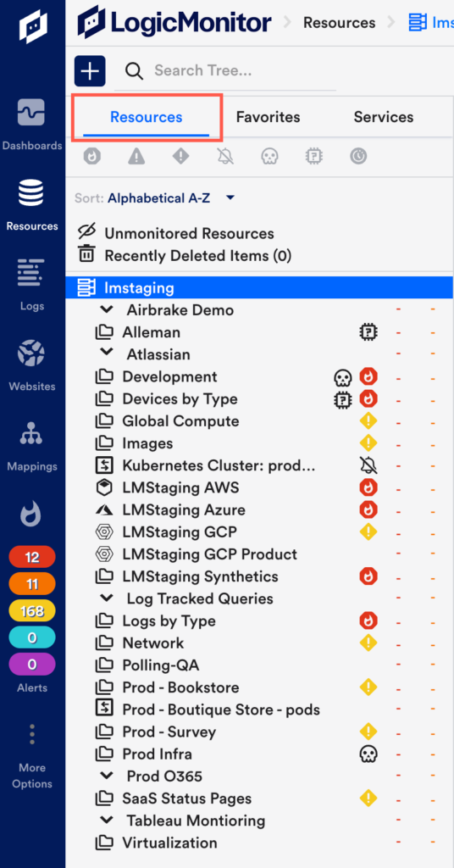Screen dimensions: 454x868
Task: Select Logs by Type group
Action: point(169,621)
